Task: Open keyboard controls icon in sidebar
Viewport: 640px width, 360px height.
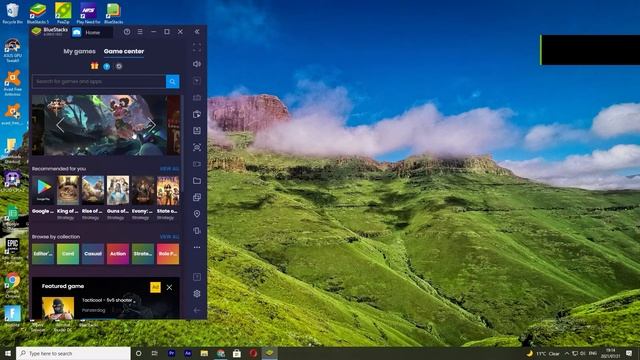Action: coord(197,98)
